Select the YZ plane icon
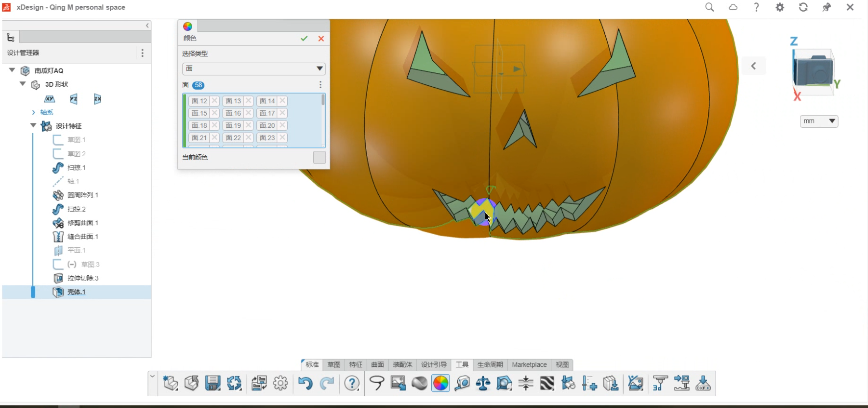 [x=74, y=99]
